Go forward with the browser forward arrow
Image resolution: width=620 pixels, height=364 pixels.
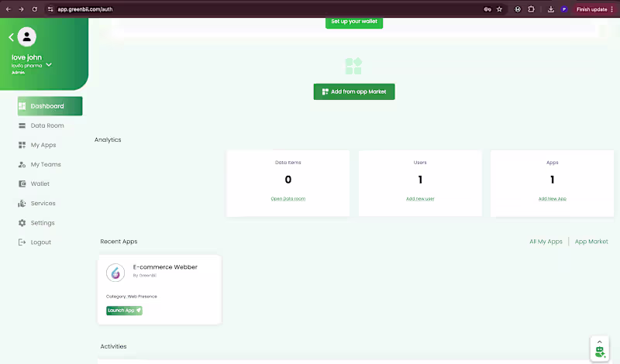pos(22,9)
